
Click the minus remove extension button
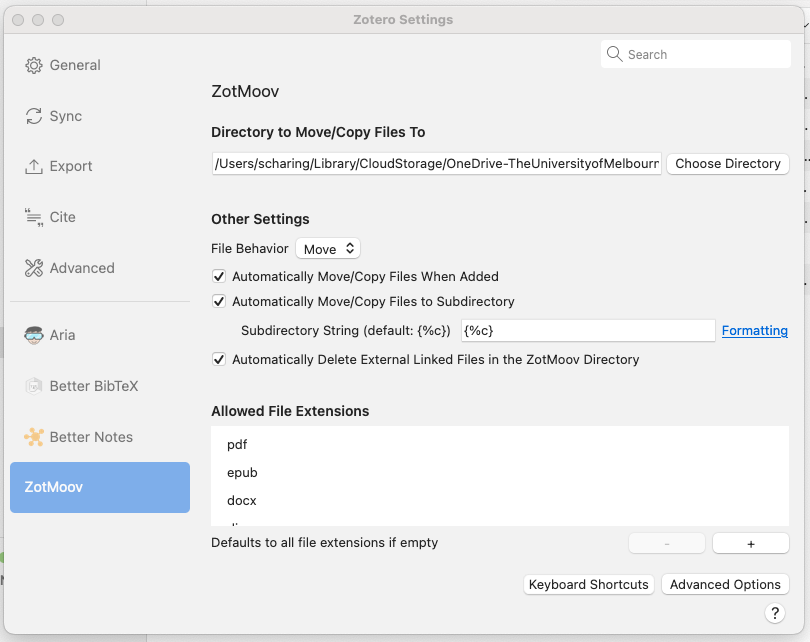pos(666,543)
